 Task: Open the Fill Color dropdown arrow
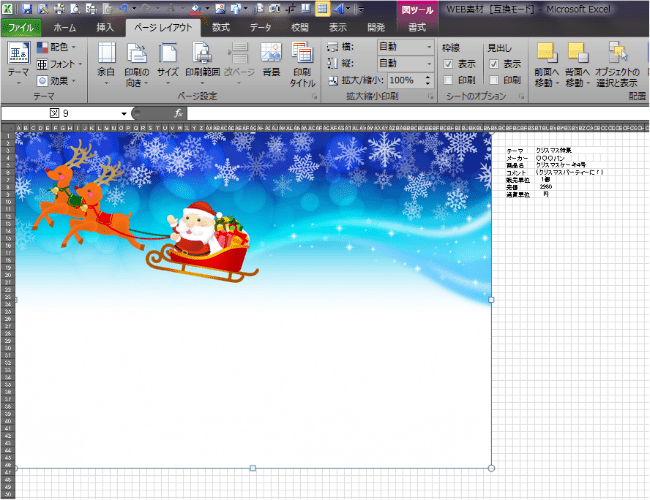(x=207, y=9)
